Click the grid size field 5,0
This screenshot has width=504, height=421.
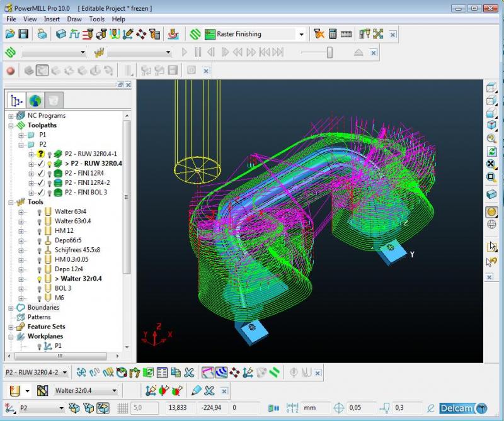(144, 408)
